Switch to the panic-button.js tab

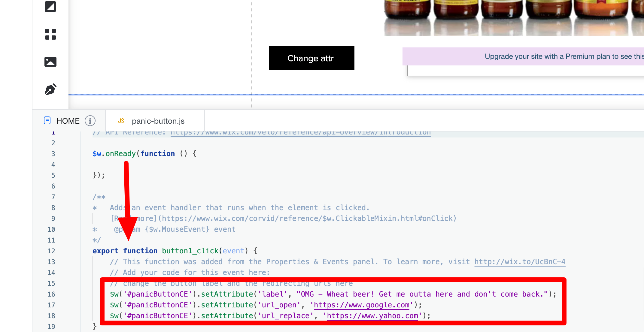(x=158, y=121)
